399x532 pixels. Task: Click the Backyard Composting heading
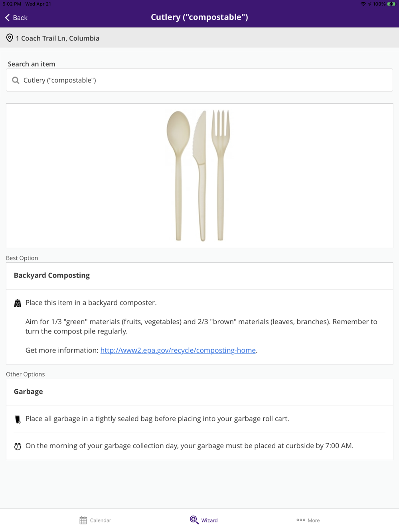coord(52,276)
